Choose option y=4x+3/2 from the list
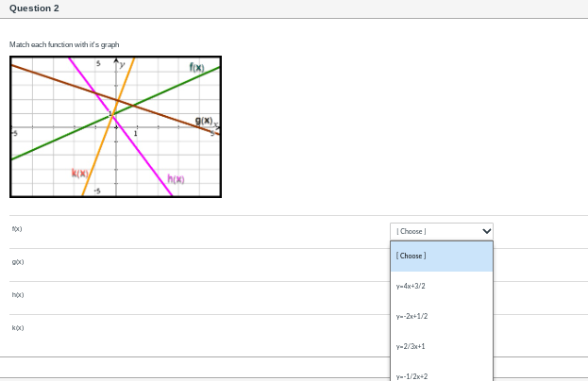This screenshot has height=381, width=588. pos(442,286)
